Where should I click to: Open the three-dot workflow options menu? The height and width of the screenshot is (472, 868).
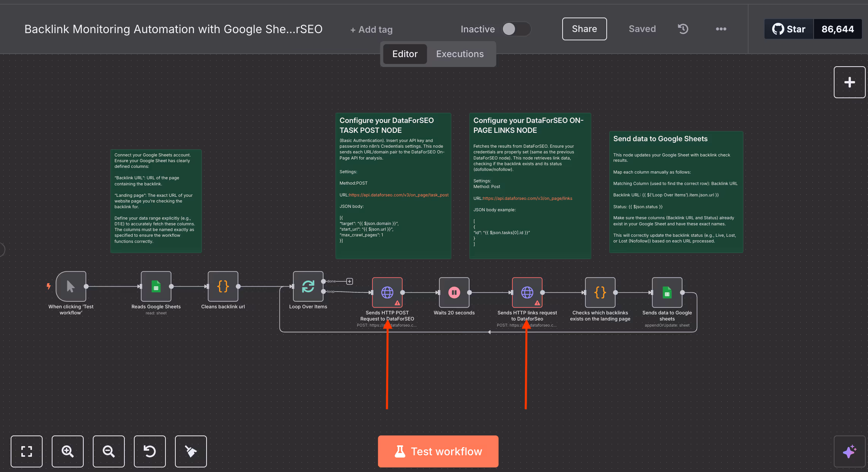point(721,29)
